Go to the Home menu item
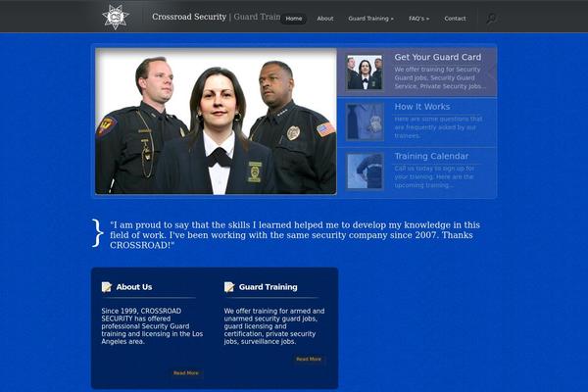Screen dimensions: 588x392 294,19
